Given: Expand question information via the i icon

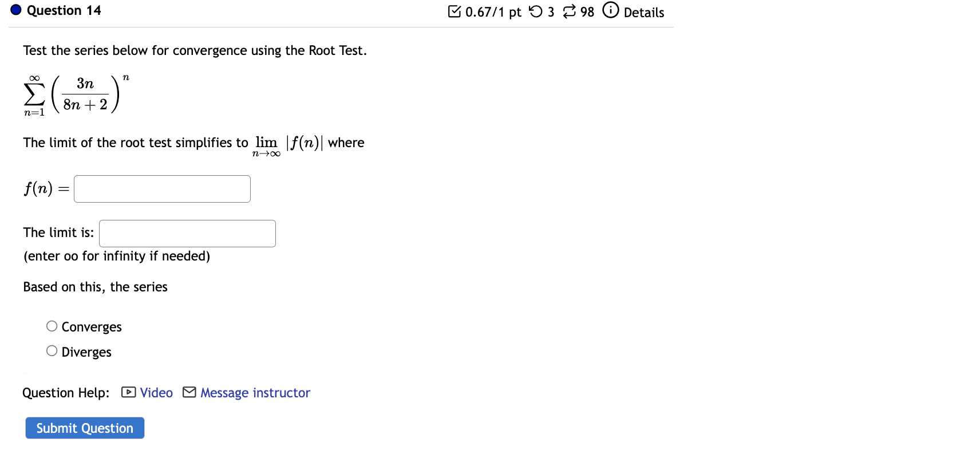Looking at the screenshot, I should 609,11.
